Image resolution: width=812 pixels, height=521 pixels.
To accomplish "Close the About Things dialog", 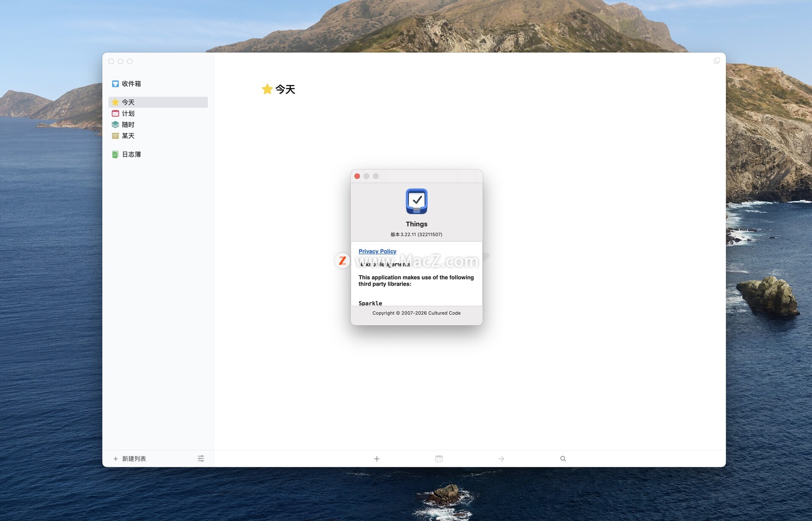I will [x=357, y=176].
